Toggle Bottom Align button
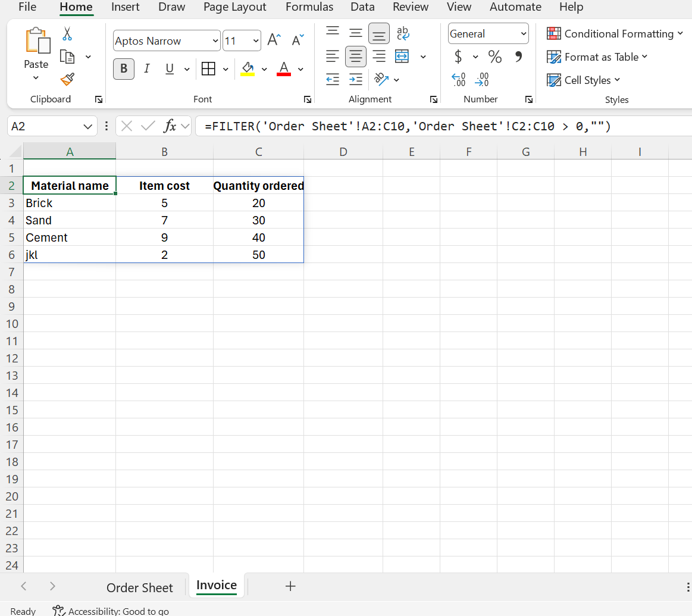The image size is (692, 616). [x=378, y=33]
